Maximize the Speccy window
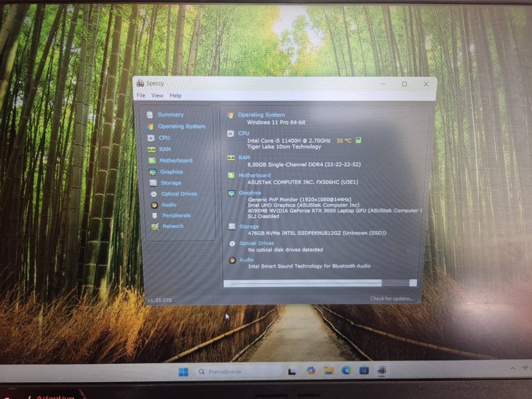532x399 pixels. [405, 84]
